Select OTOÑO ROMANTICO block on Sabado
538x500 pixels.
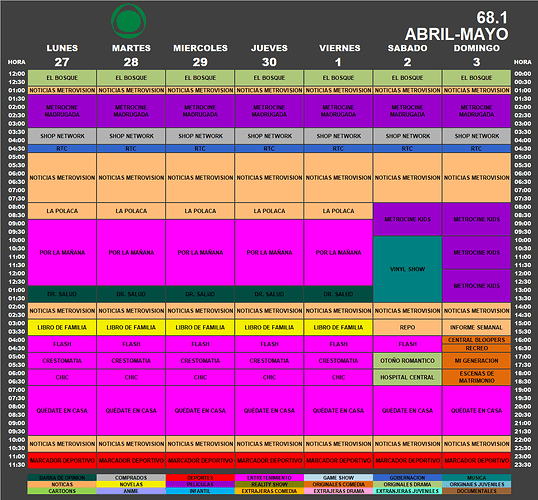(408, 361)
